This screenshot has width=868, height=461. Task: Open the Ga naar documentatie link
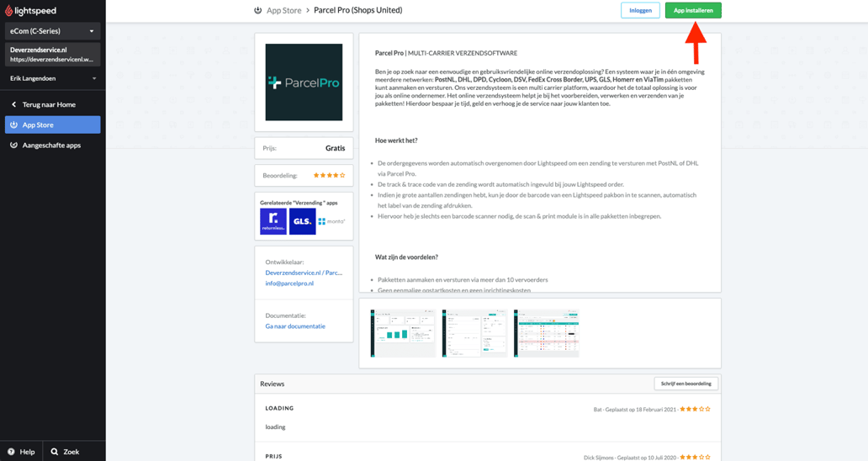pyautogui.click(x=295, y=326)
